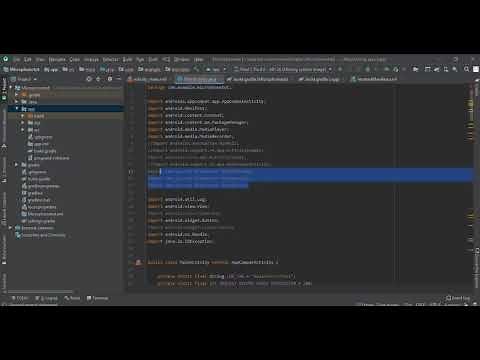Expand the External Libraries node
This screenshot has height=360, width=480.
coord(11,228)
